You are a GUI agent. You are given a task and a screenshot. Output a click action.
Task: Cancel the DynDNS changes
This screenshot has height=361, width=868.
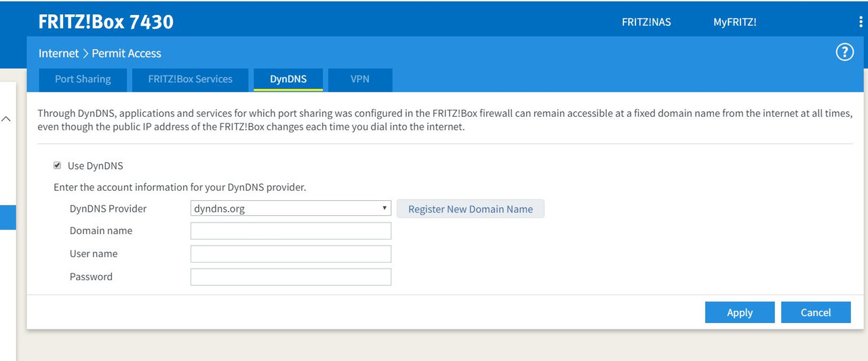click(x=816, y=312)
